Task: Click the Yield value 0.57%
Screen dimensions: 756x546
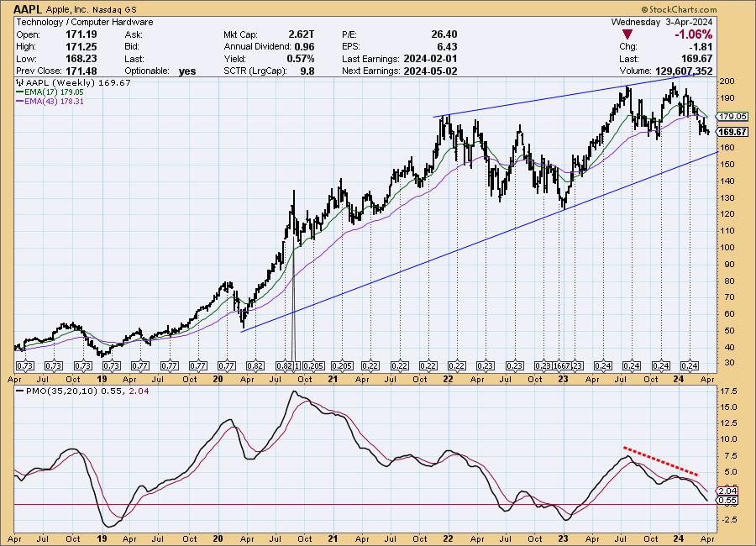Action: (x=301, y=59)
